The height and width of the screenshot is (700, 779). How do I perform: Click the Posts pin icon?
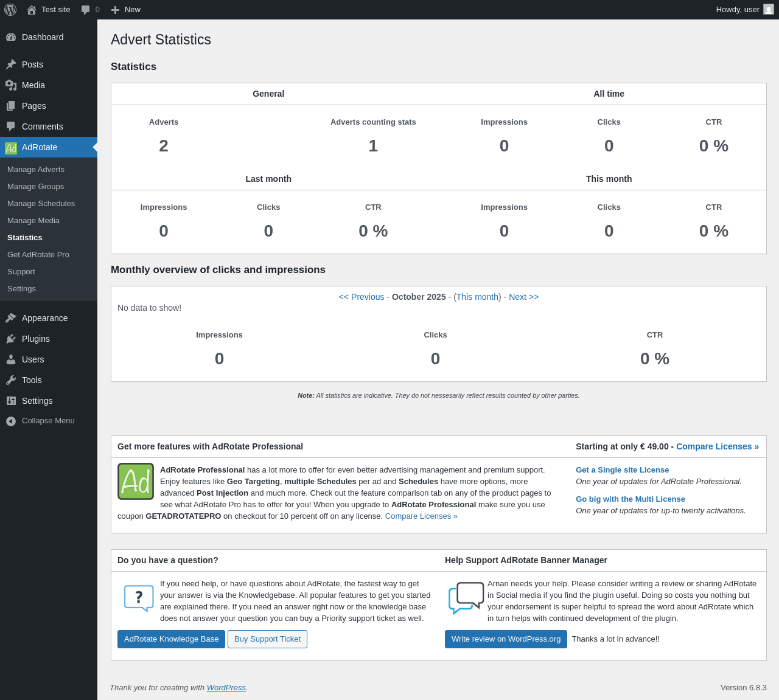pos(11,64)
